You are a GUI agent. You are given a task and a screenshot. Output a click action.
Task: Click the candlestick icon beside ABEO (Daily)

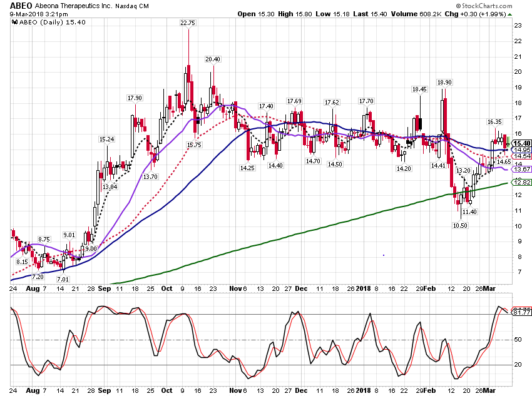(x=14, y=23)
